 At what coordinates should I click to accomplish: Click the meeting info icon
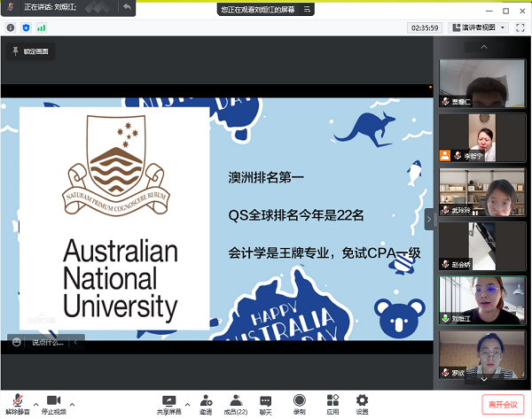click(x=12, y=27)
